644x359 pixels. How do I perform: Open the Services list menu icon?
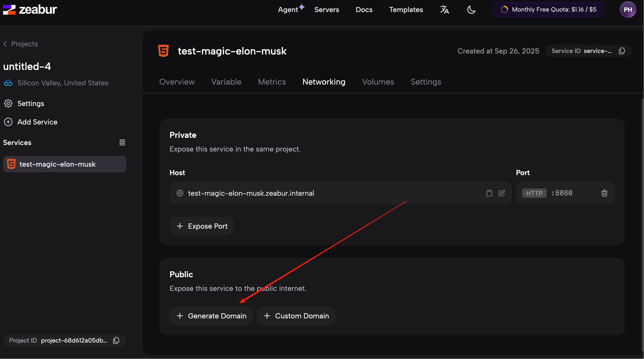122,142
